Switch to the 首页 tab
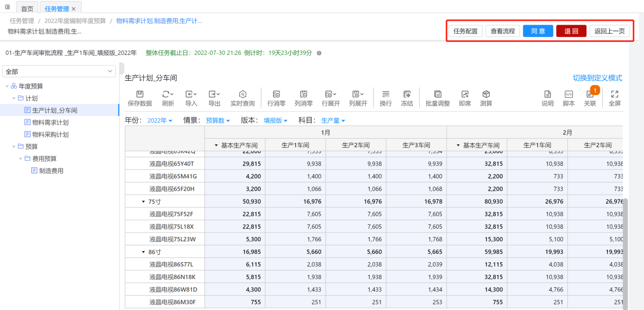 pyautogui.click(x=27, y=9)
